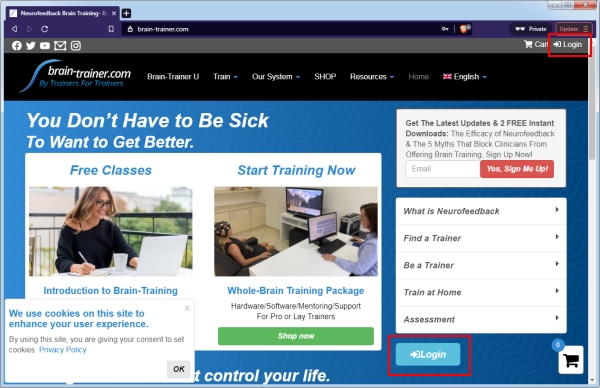Expand the Train dropdown menu
600x388 pixels.
click(225, 77)
